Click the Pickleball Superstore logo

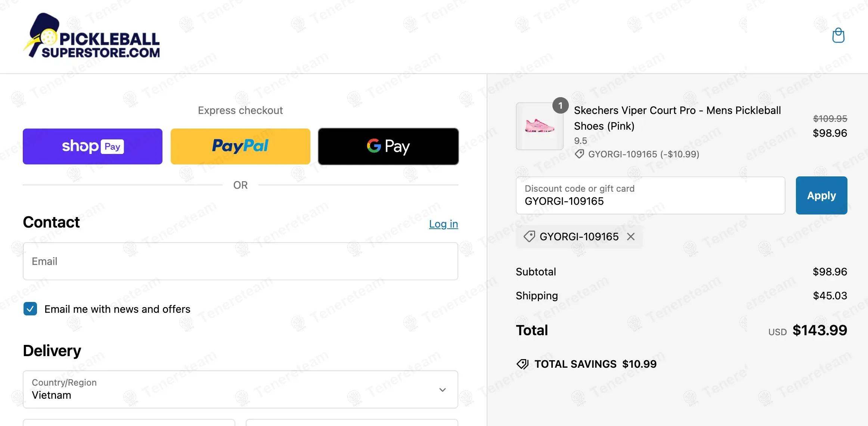tap(92, 37)
